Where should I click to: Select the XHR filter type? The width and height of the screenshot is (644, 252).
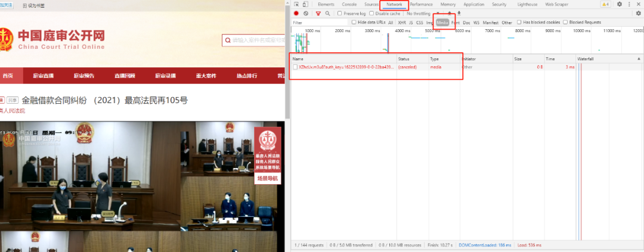(x=401, y=23)
